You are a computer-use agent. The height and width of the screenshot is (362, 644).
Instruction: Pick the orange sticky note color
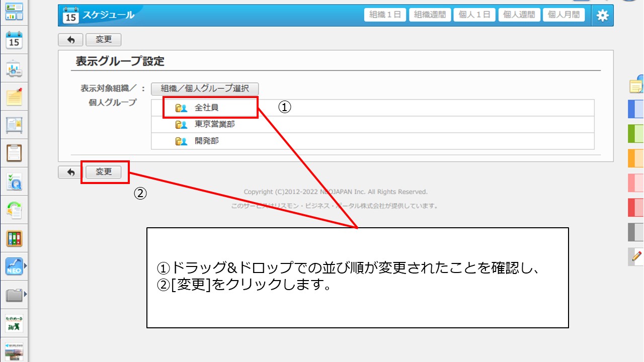636,158
